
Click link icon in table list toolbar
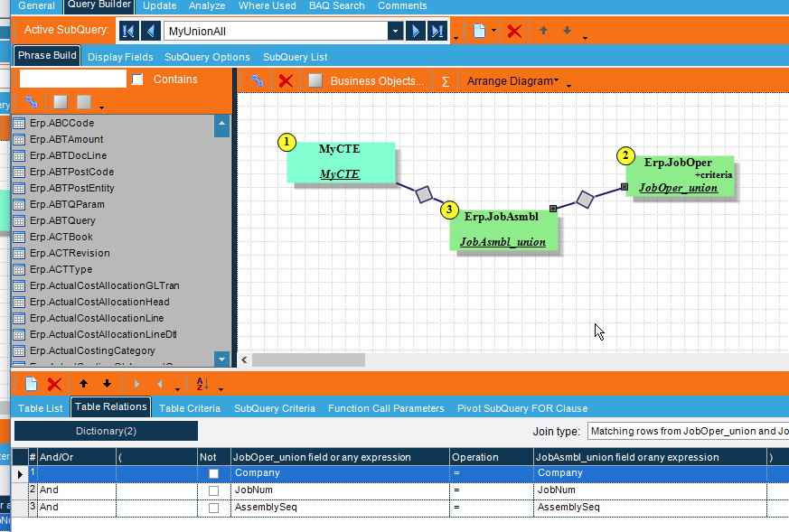click(x=32, y=102)
